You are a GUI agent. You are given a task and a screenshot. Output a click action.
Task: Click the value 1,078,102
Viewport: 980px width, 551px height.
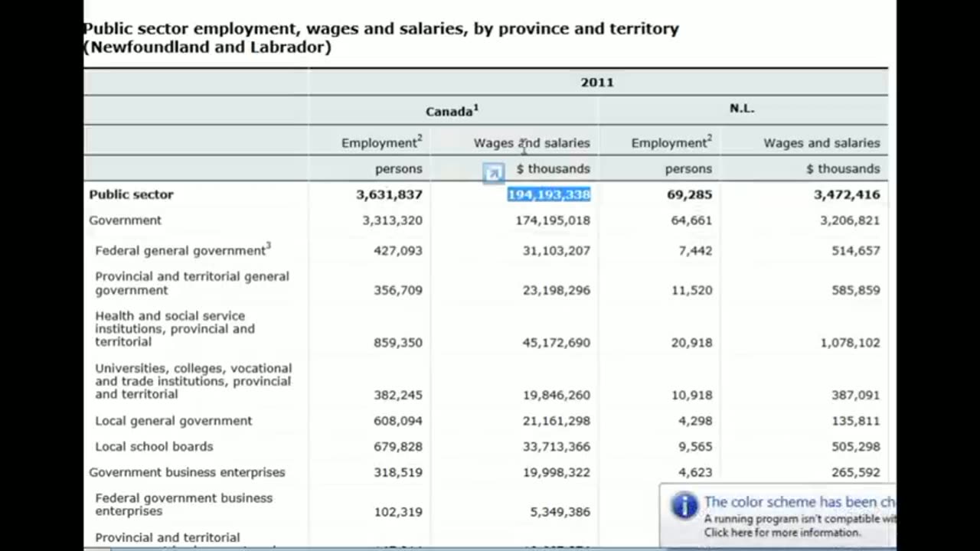pyautogui.click(x=850, y=343)
